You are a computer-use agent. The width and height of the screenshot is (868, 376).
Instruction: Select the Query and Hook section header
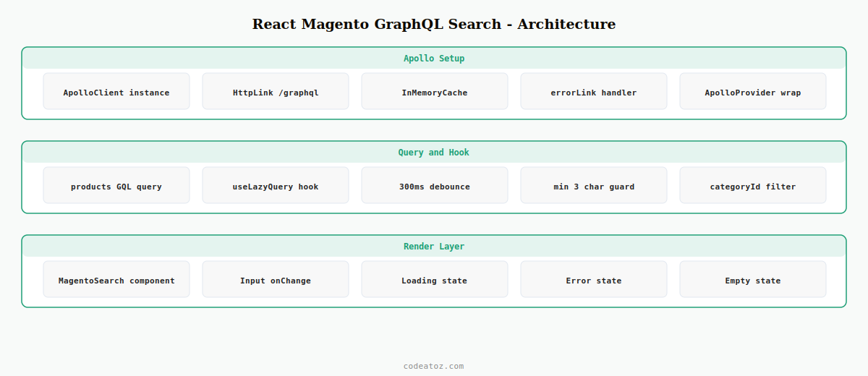coord(434,153)
